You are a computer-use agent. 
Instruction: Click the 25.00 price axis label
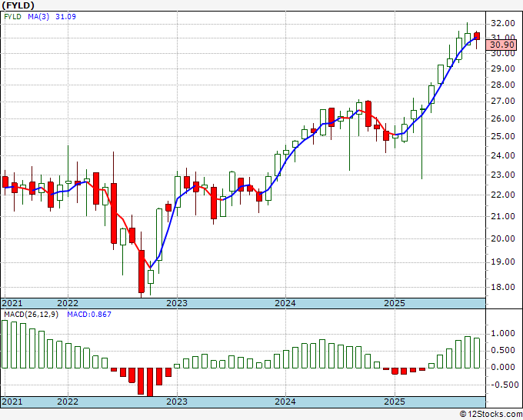pos(503,136)
